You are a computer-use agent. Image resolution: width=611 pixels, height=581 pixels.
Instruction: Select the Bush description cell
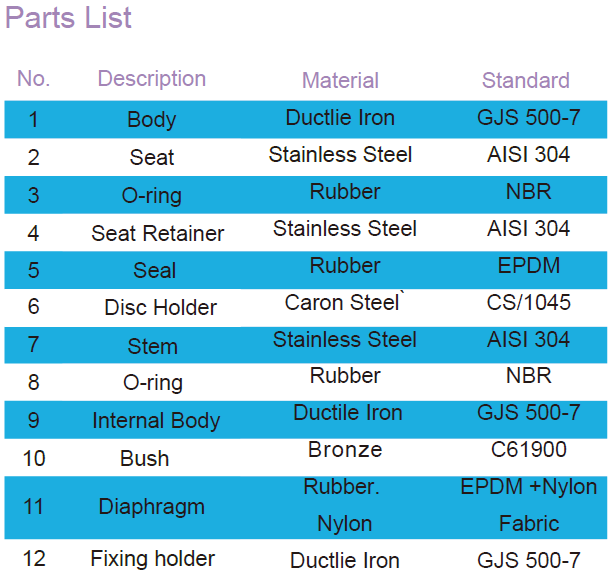(x=144, y=459)
